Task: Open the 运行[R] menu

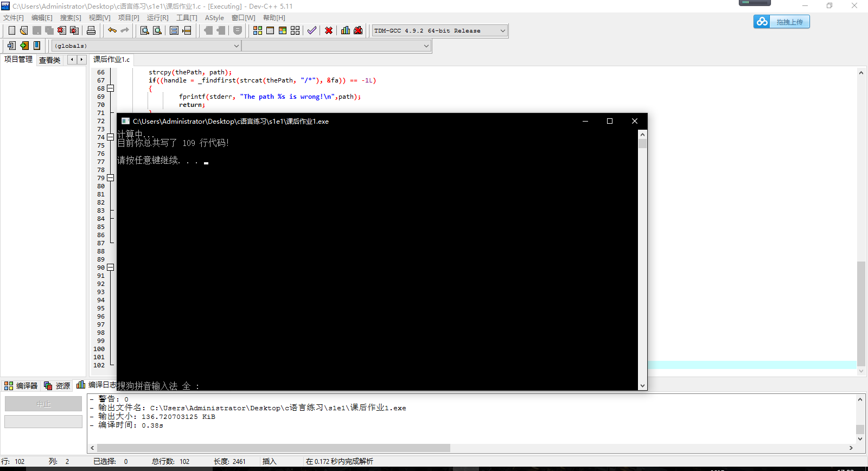Action: pos(157,18)
